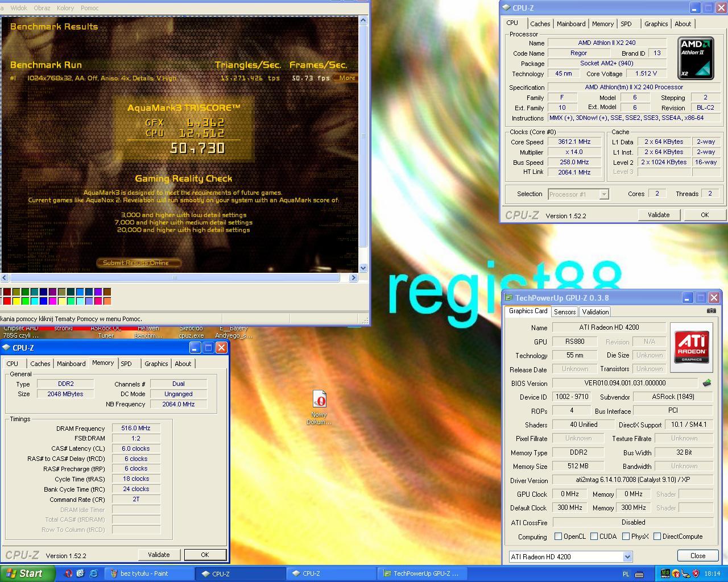This screenshot has height=582, width=728.
Task: Pick the bright red color swatch in Paint
Action: click(x=7, y=301)
